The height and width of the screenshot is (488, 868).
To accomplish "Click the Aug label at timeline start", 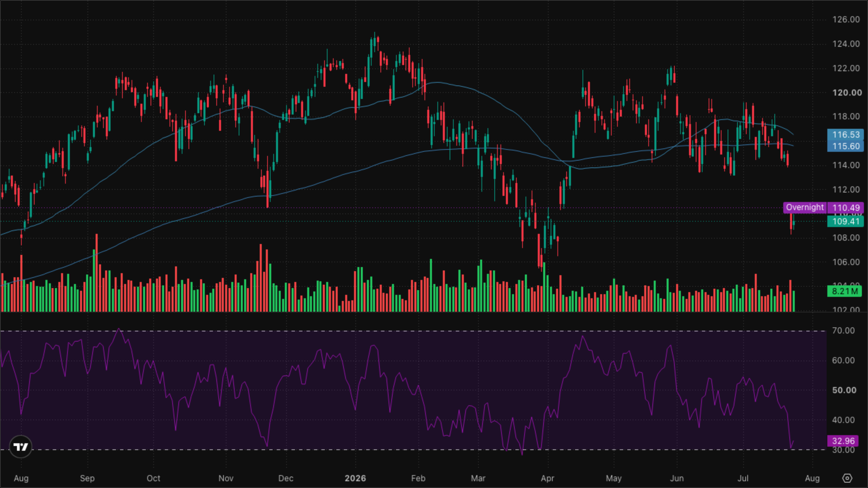I will (x=21, y=478).
